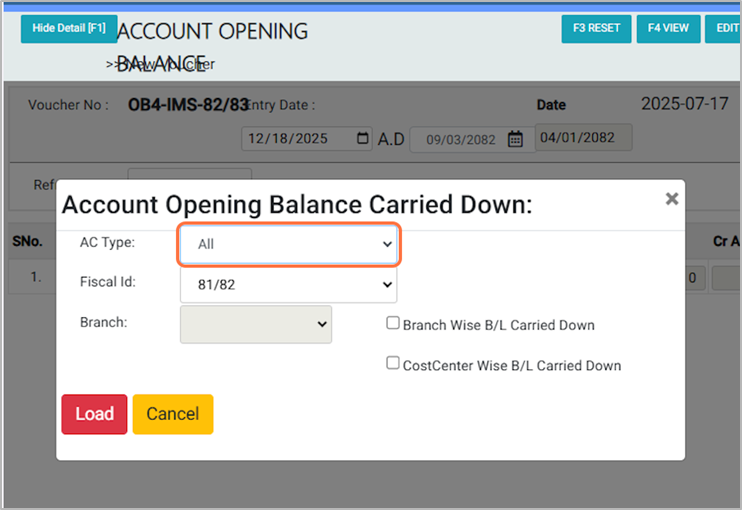Open the Fiscal Id dropdown showing 81/82
This screenshot has height=510, width=742.
[x=289, y=284]
